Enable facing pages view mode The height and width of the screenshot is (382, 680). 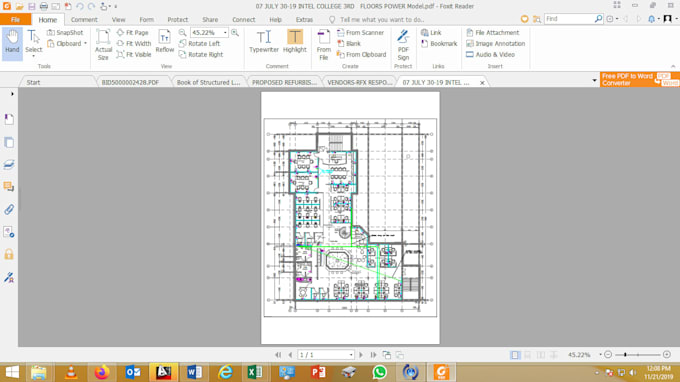click(541, 355)
